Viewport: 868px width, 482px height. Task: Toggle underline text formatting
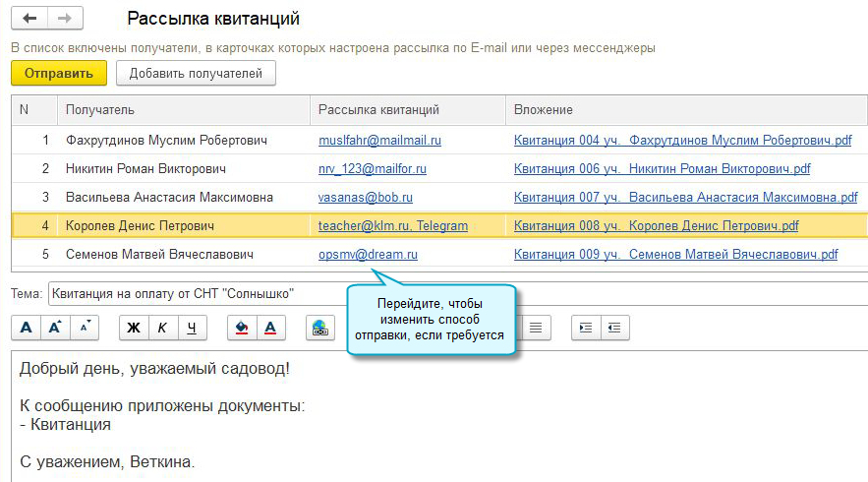pos(192,328)
